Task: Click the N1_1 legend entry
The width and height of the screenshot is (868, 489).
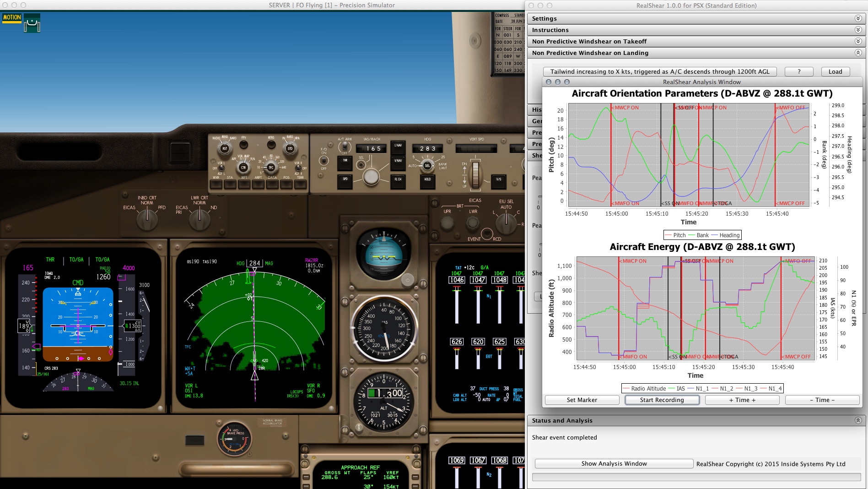Action: (x=698, y=388)
